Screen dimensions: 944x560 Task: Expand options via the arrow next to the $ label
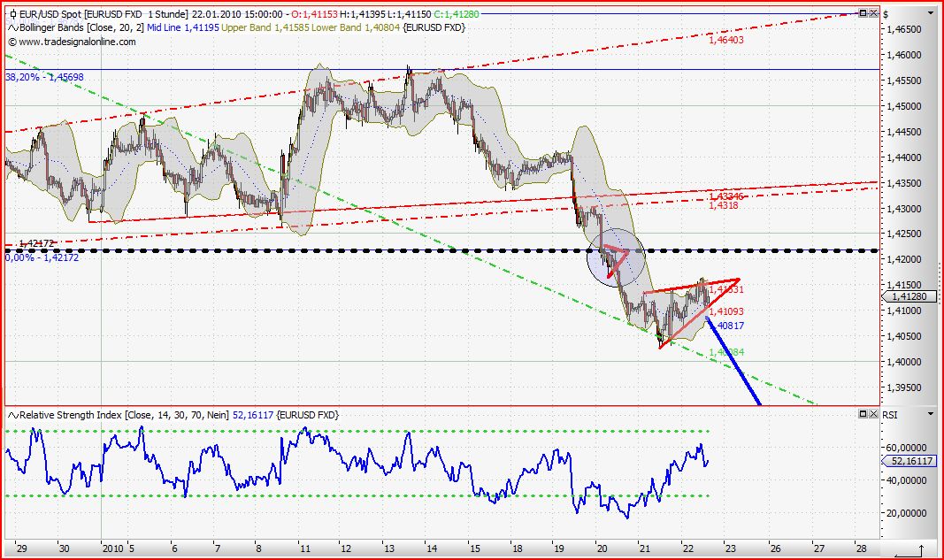click(931, 13)
